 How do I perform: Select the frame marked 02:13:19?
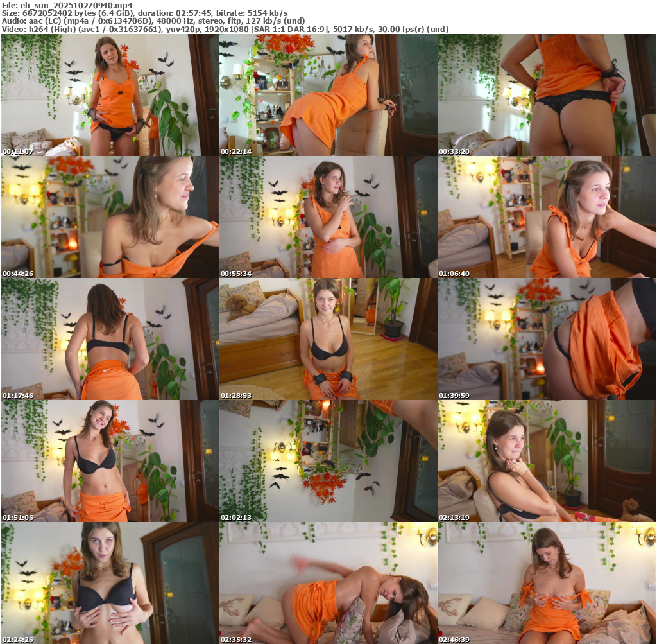(x=547, y=461)
